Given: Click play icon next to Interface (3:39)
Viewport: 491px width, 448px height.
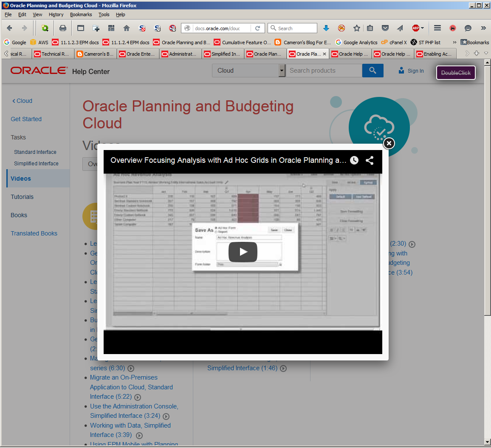Looking at the screenshot, I should (x=139, y=436).
